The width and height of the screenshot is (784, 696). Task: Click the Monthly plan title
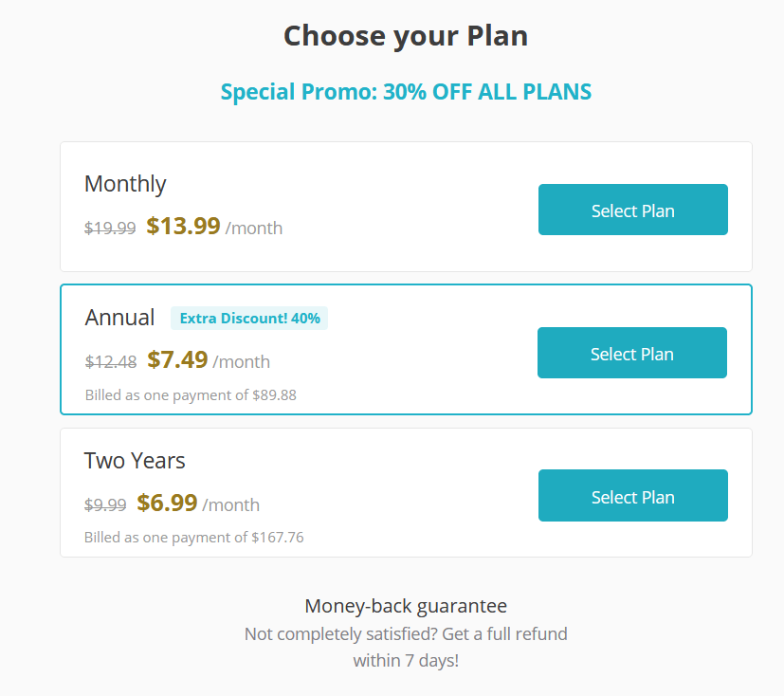pyautogui.click(x=125, y=184)
